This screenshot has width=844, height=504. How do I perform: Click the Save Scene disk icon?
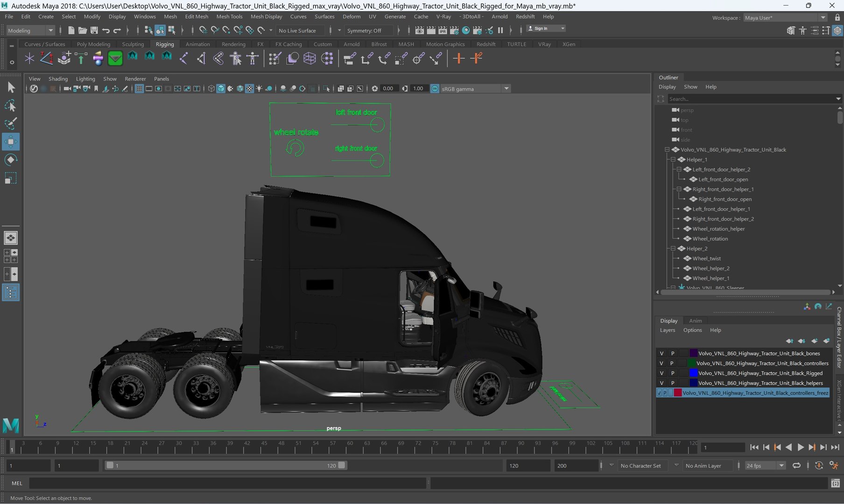(94, 30)
